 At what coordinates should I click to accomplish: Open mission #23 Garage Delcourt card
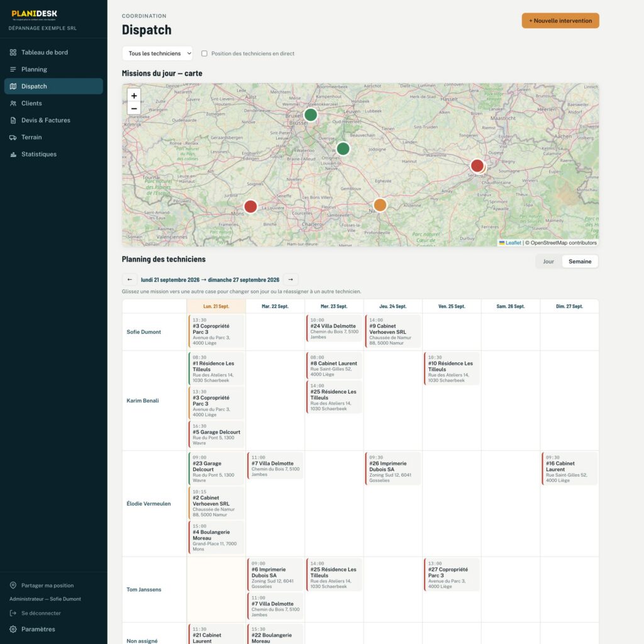tap(216, 469)
